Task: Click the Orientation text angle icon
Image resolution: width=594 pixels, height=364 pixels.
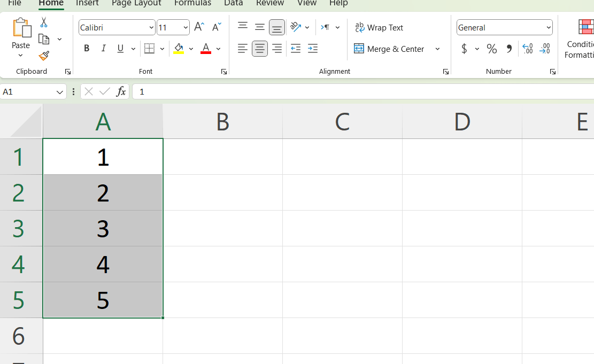Action: pyautogui.click(x=296, y=27)
